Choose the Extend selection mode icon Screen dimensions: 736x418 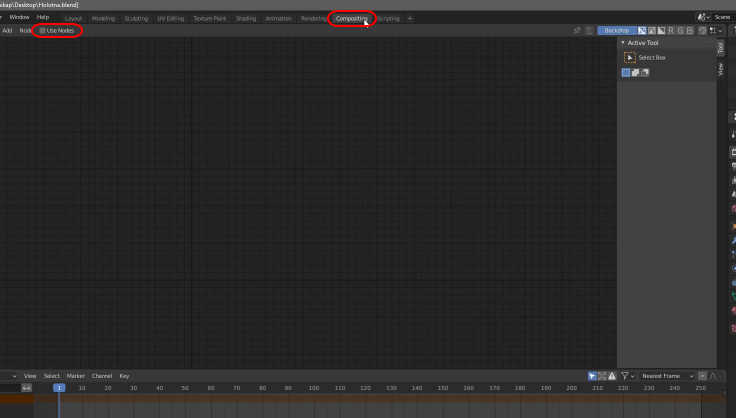(x=635, y=73)
